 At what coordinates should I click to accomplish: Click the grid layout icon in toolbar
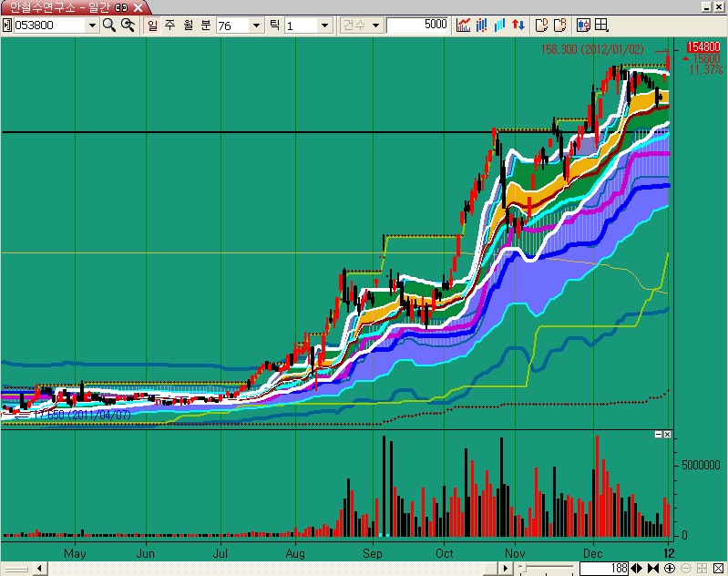click(x=601, y=25)
